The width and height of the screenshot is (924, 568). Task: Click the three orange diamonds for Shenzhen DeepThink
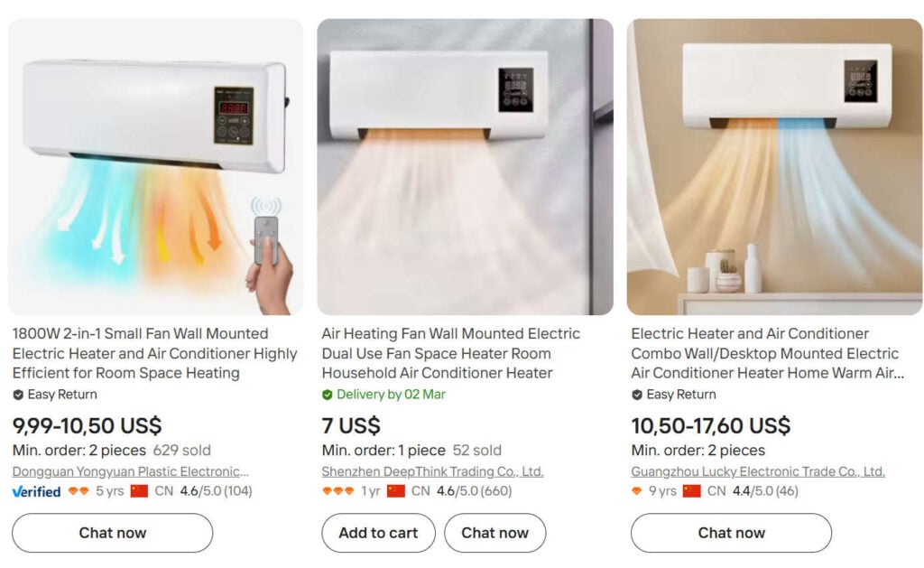click(x=338, y=490)
